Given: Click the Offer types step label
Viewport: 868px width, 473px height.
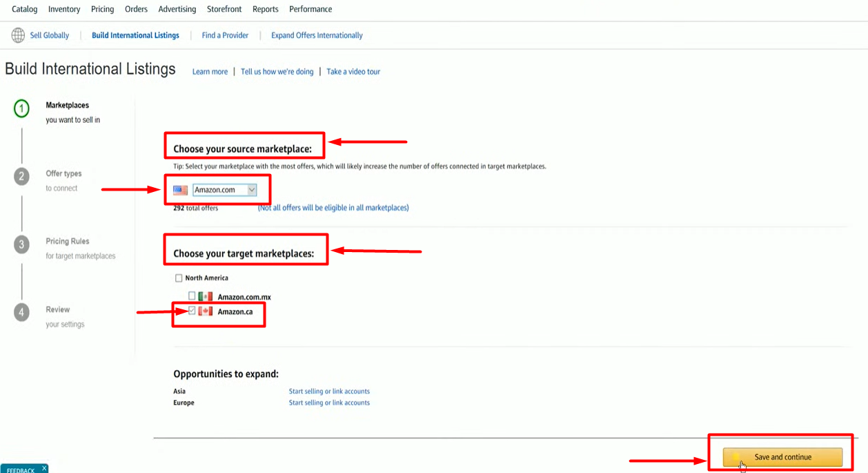Looking at the screenshot, I should click(x=63, y=174).
